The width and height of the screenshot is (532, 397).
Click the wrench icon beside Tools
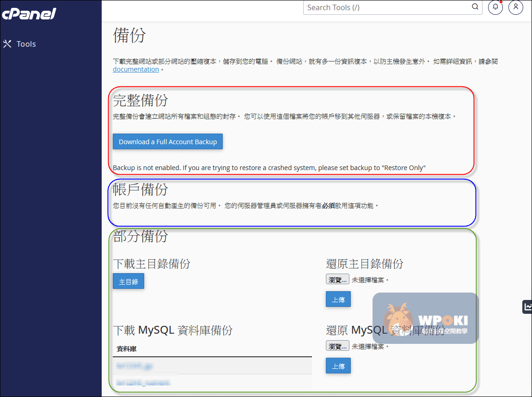pyautogui.click(x=7, y=44)
